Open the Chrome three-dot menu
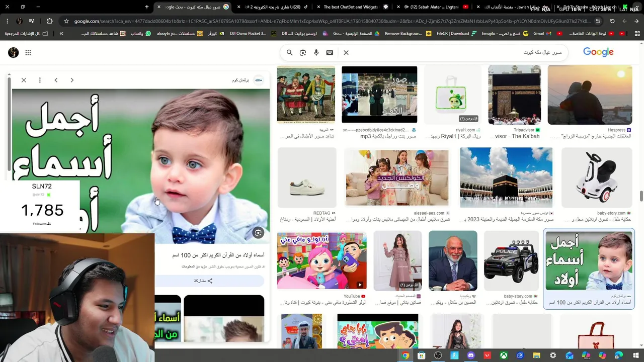This screenshot has width=644, height=362. (7, 21)
